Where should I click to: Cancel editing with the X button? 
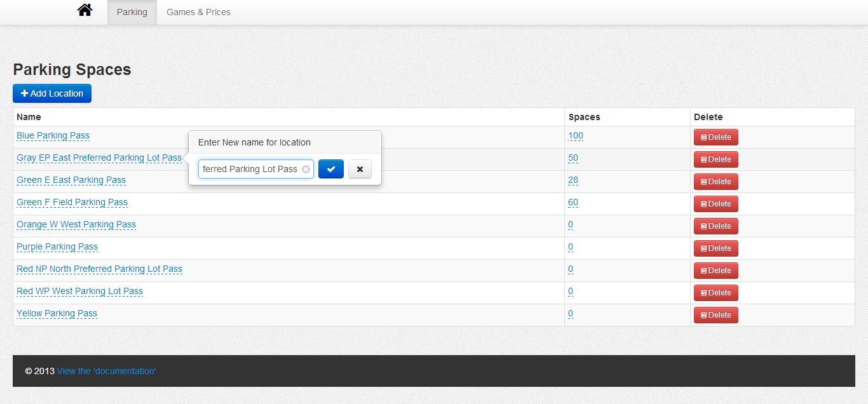[360, 169]
